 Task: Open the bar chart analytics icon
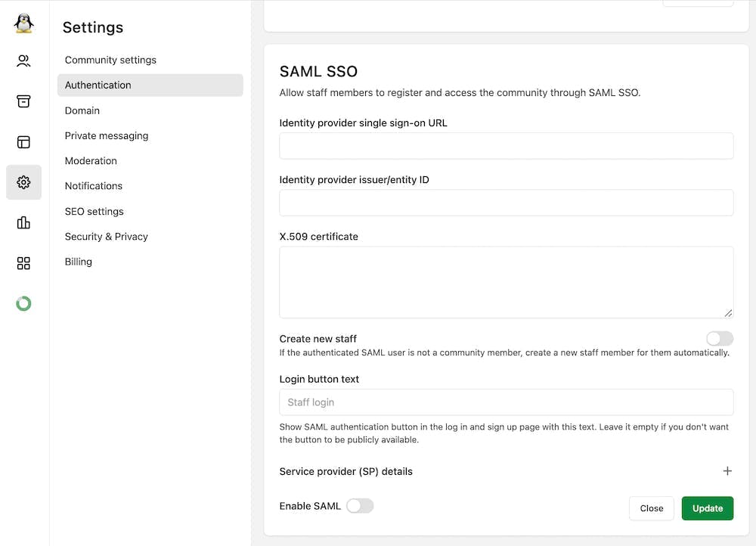click(23, 222)
